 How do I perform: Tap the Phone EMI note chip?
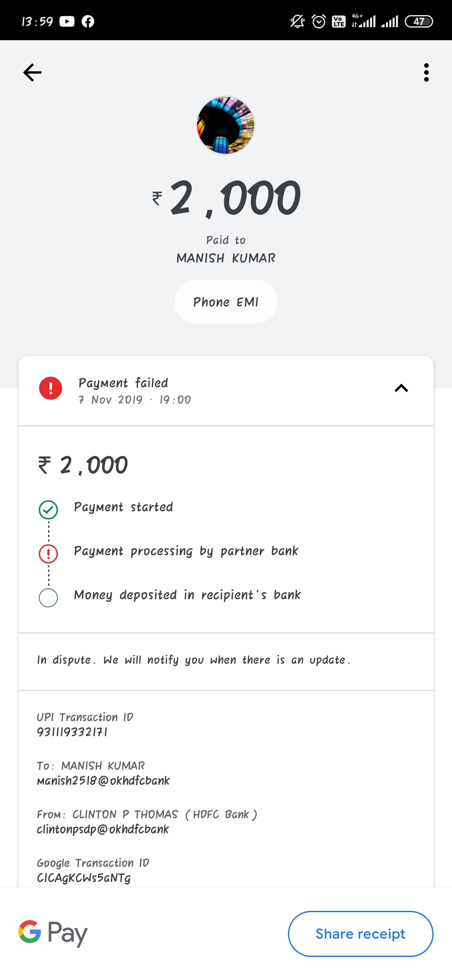[x=226, y=302]
